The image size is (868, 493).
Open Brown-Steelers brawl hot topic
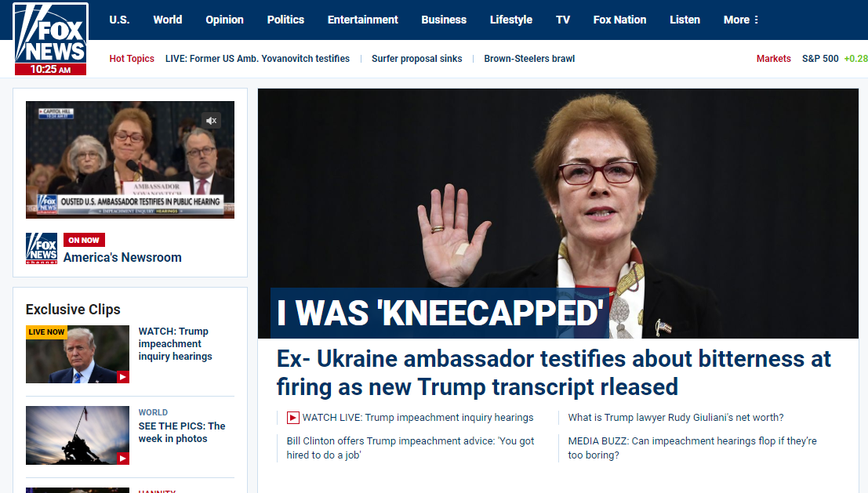click(x=529, y=59)
